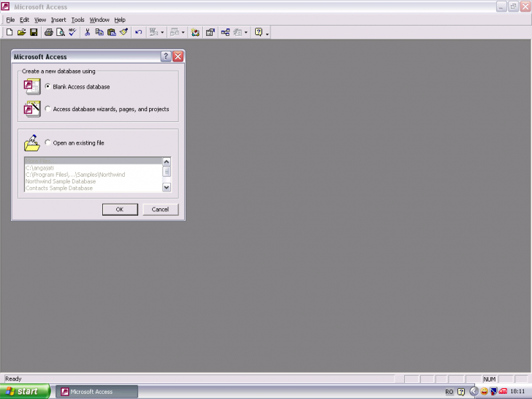Click the Spelling check toolbar icon
The image size is (532, 399).
point(72,32)
